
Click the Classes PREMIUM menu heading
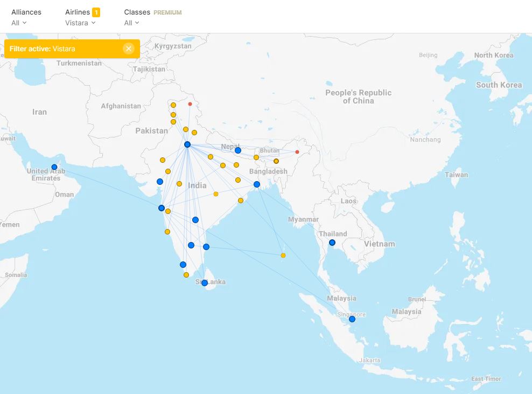point(137,11)
